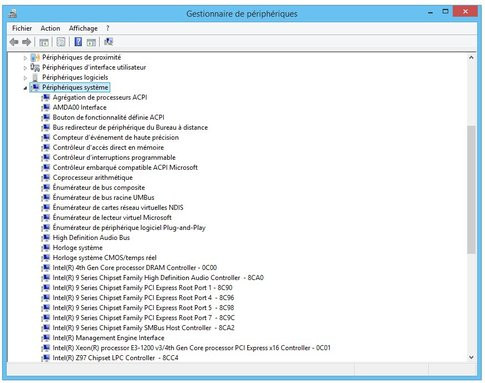The height and width of the screenshot is (383, 485).
Task: Click the scrollbar down arrow
Action: point(471,357)
